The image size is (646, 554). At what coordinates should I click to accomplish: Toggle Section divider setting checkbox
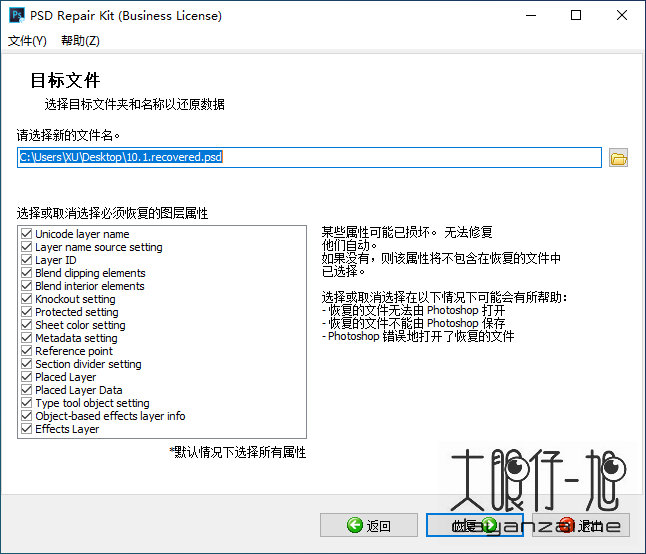(x=26, y=364)
